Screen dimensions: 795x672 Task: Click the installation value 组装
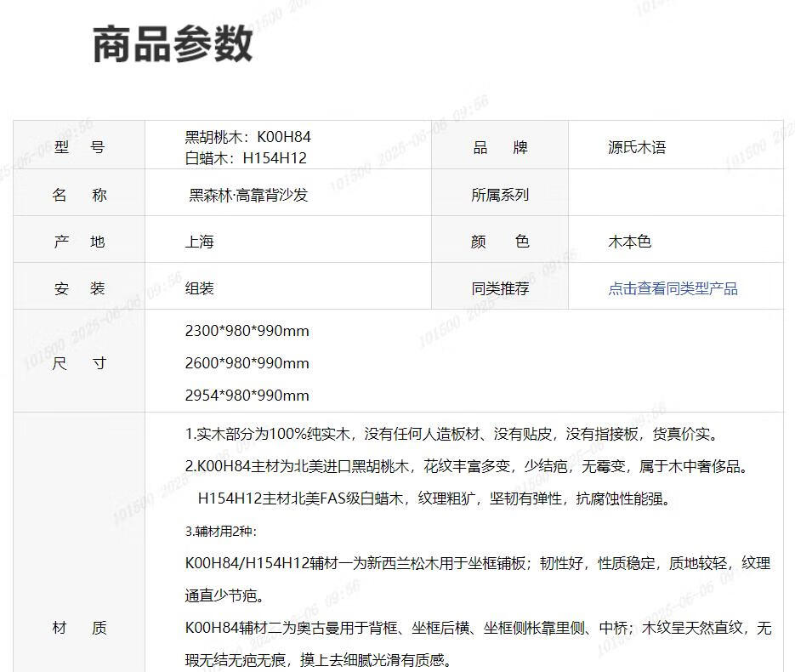[200, 288]
